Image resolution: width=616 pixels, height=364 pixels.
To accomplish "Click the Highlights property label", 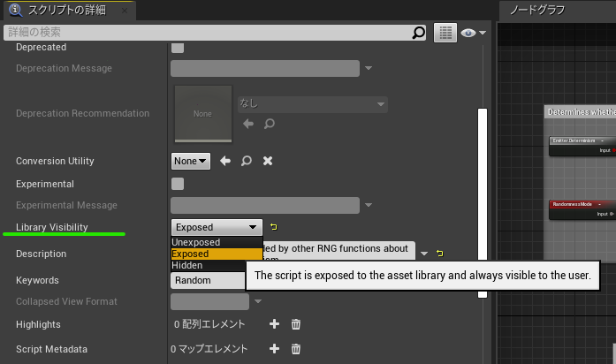I will click(x=38, y=325).
